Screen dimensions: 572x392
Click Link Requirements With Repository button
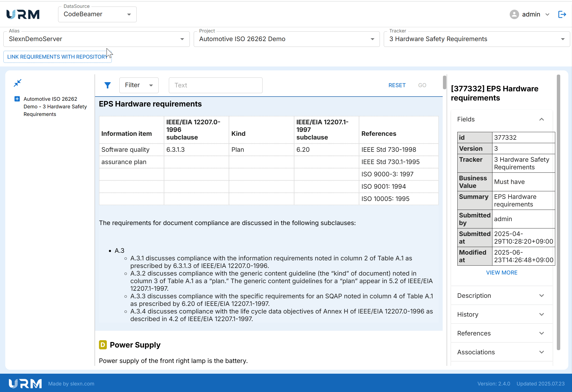58,57
